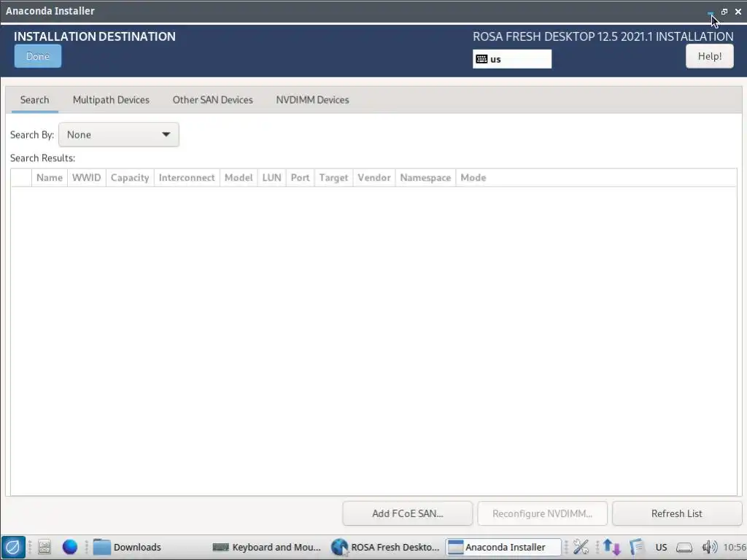Click the Reconfigure NVDIMM... button

pyautogui.click(x=542, y=513)
